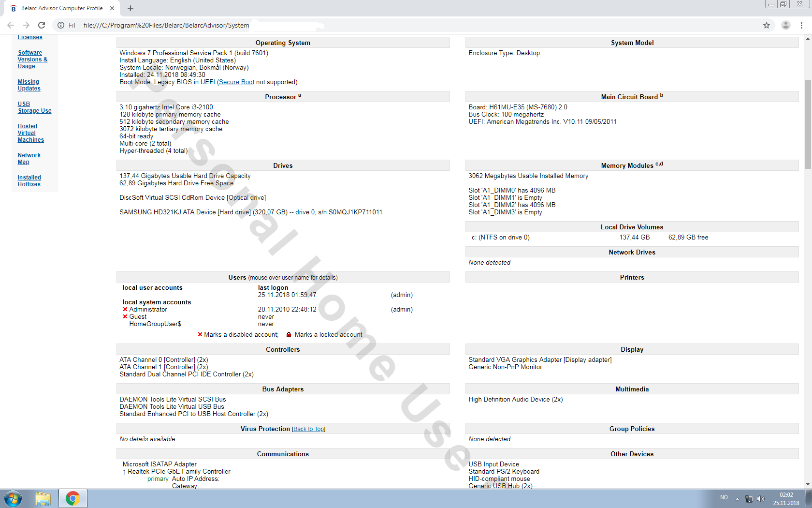
Task: Click the Administrator account name
Action: (148, 310)
